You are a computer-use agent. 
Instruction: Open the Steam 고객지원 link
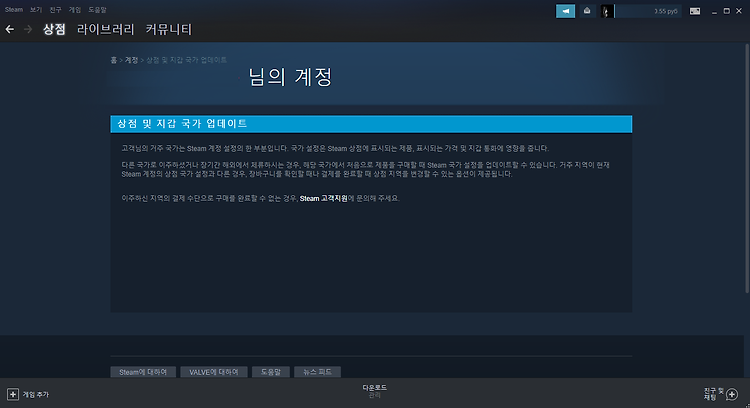point(323,198)
